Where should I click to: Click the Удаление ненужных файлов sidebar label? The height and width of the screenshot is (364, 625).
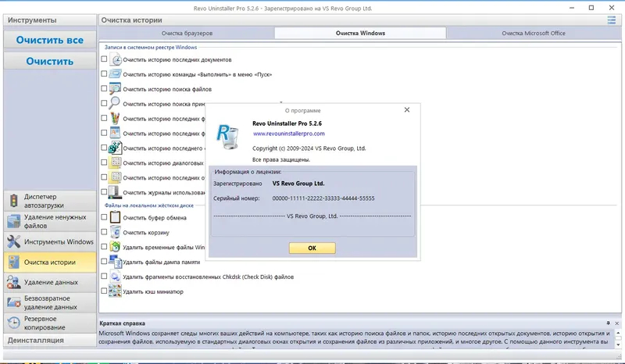(55, 221)
